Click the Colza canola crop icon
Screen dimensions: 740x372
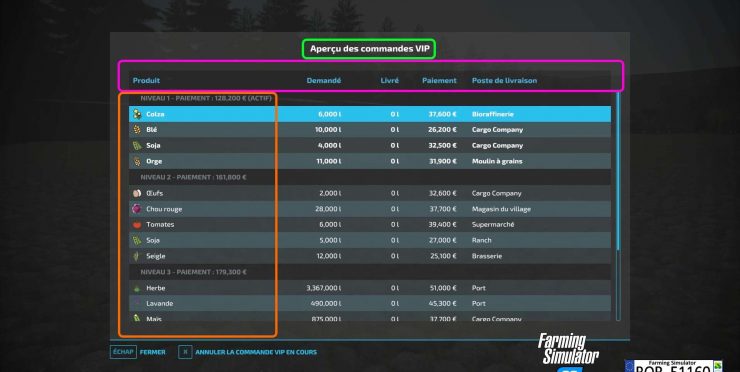pos(137,114)
